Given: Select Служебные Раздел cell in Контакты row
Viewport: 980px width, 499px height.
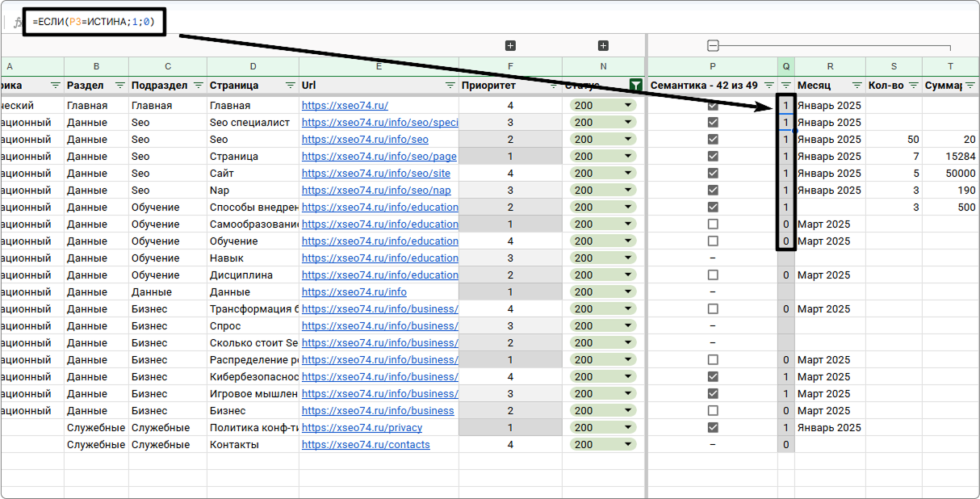Looking at the screenshot, I should 96,444.
